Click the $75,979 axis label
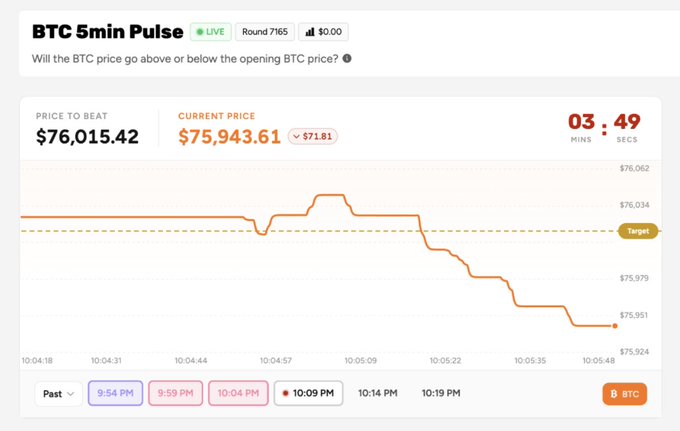This screenshot has width=680, height=431. 634,278
